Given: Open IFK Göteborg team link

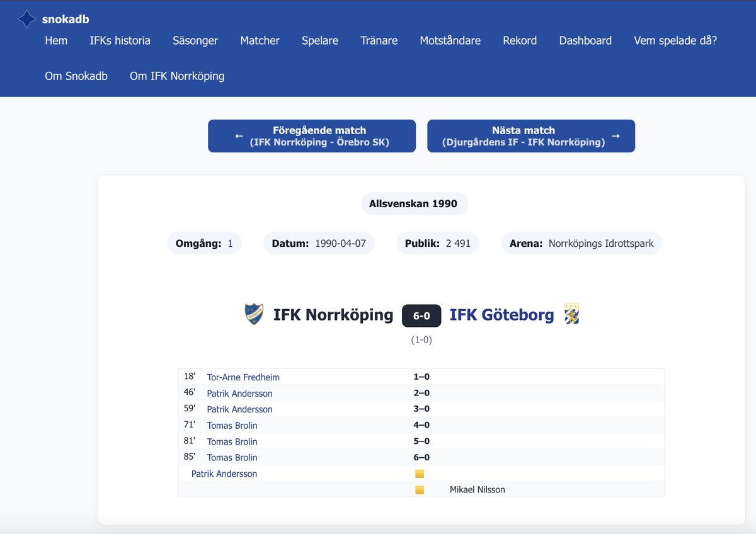Looking at the screenshot, I should click(501, 314).
